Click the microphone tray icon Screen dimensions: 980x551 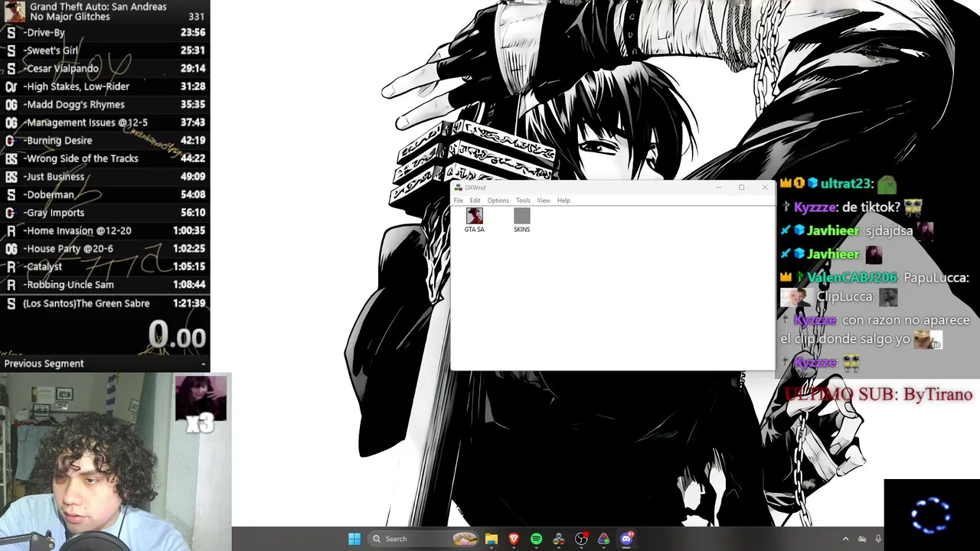coord(878,539)
